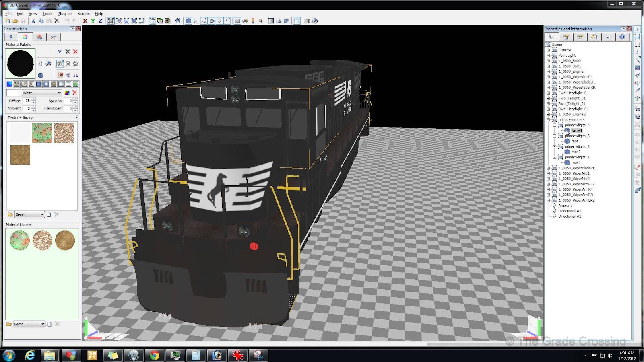Select the green Y axis constraint

tap(93, 21)
